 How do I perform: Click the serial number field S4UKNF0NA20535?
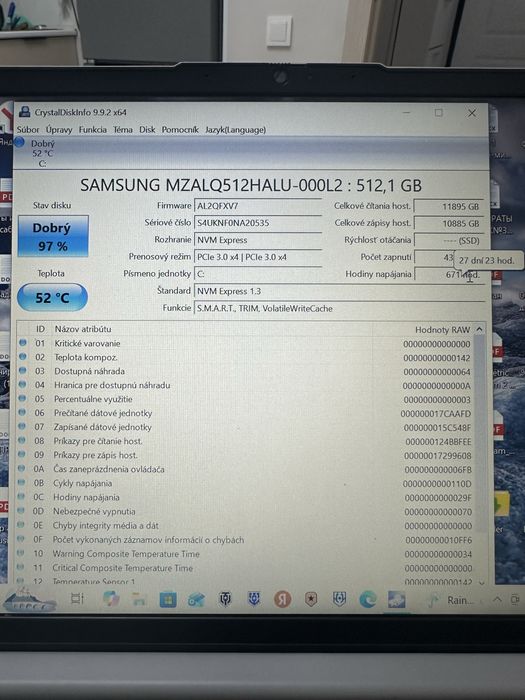coord(258,223)
